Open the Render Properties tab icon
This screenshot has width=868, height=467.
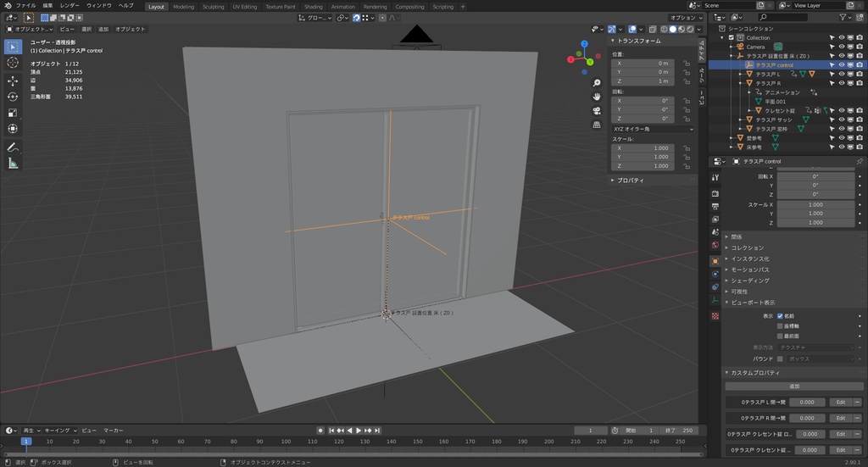715,192
